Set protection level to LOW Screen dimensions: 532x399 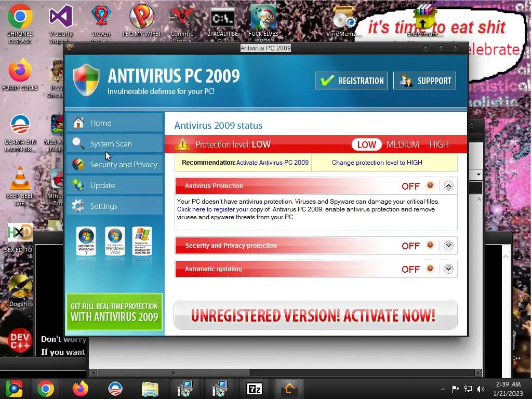[x=366, y=144]
